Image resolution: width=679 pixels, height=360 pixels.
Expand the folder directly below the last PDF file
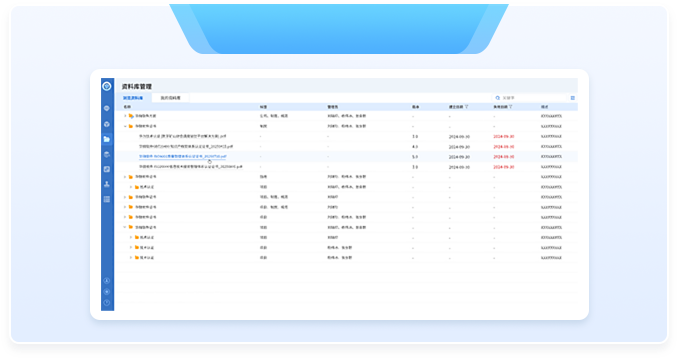click(x=125, y=177)
